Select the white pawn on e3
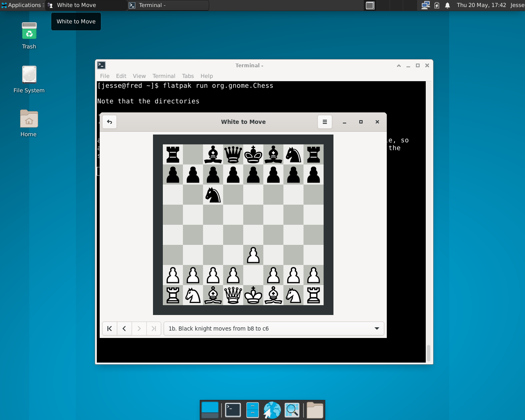This screenshot has height=420, width=525. click(x=253, y=255)
